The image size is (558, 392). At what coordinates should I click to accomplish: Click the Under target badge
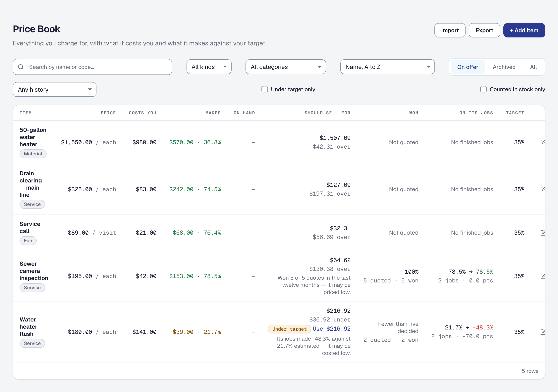289,329
